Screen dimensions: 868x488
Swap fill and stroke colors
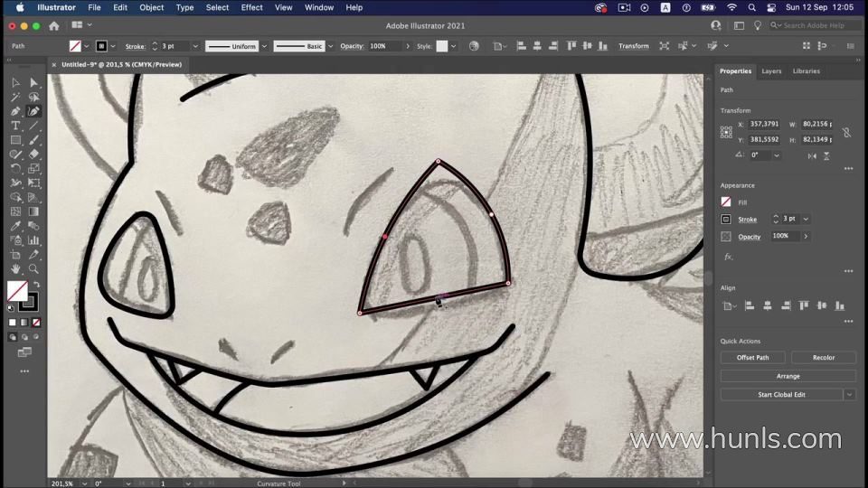[36, 285]
